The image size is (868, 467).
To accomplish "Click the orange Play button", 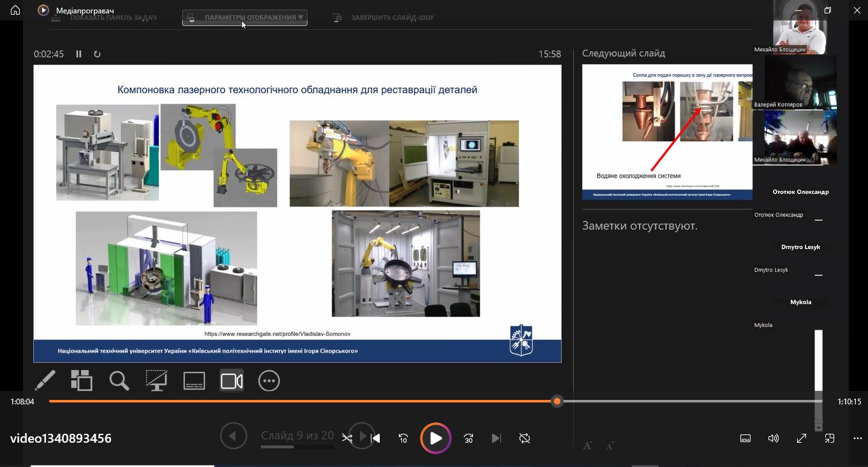I will [436, 438].
